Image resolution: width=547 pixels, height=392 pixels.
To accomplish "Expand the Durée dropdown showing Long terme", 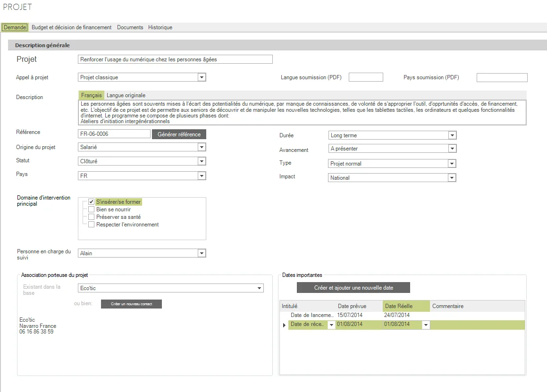I will (x=452, y=135).
